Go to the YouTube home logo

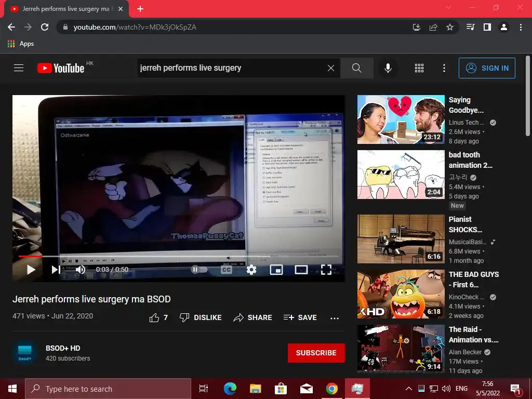(61, 68)
